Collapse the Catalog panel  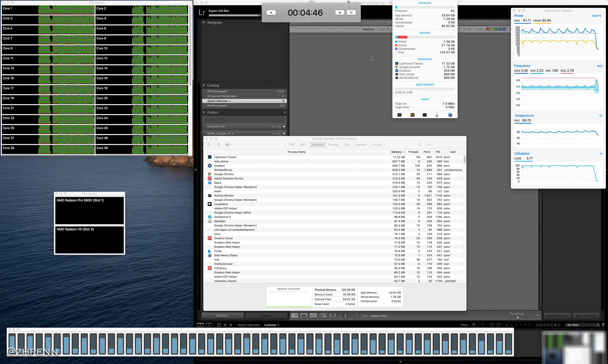point(204,85)
